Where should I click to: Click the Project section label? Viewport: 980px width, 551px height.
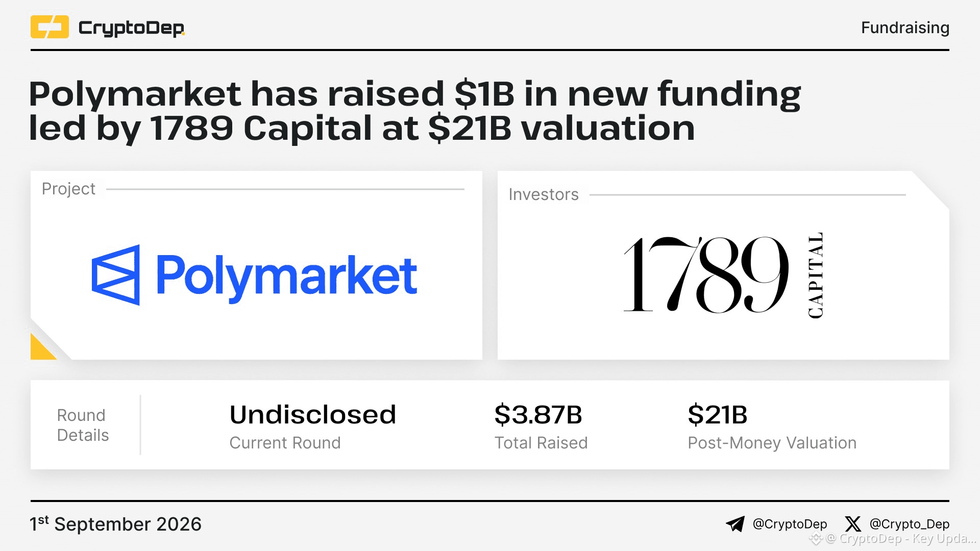[68, 189]
